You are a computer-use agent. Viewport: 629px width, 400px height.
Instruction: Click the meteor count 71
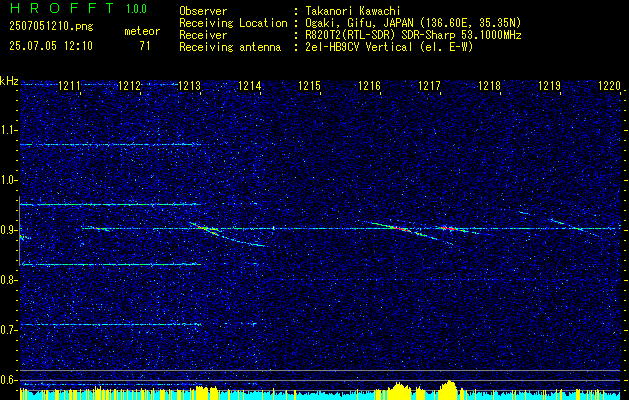coord(145,46)
